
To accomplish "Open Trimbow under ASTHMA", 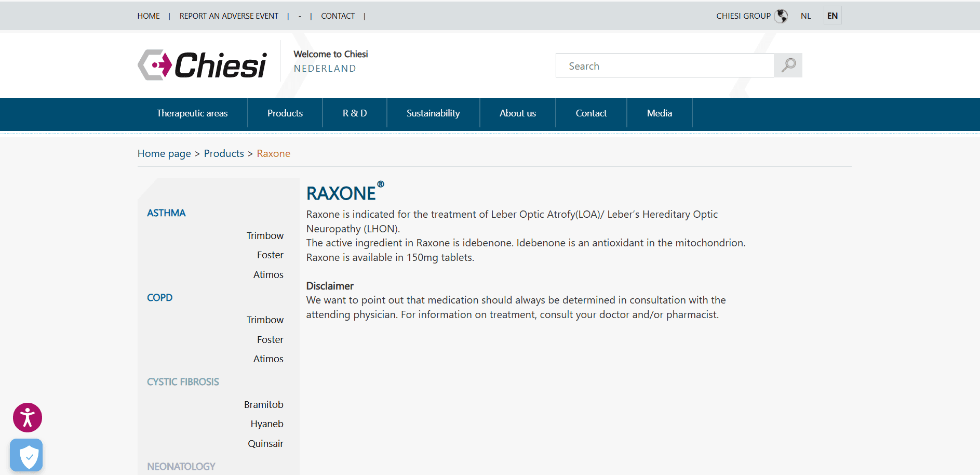I will pyautogui.click(x=265, y=236).
